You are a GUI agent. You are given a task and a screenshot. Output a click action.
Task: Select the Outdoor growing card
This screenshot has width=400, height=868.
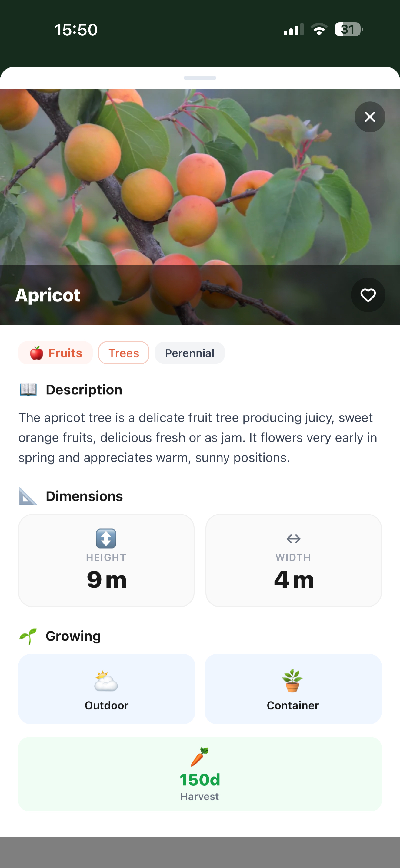[x=107, y=689]
